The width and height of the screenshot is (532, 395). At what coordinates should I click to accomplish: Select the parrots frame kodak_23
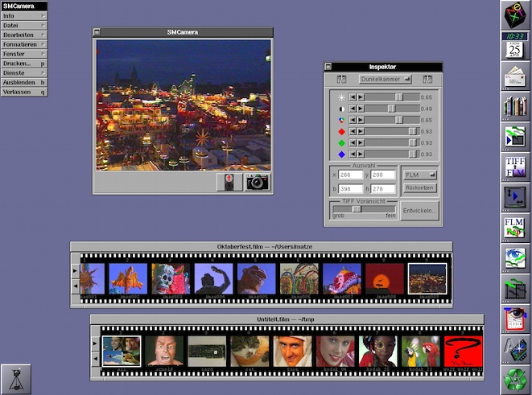coord(421,352)
